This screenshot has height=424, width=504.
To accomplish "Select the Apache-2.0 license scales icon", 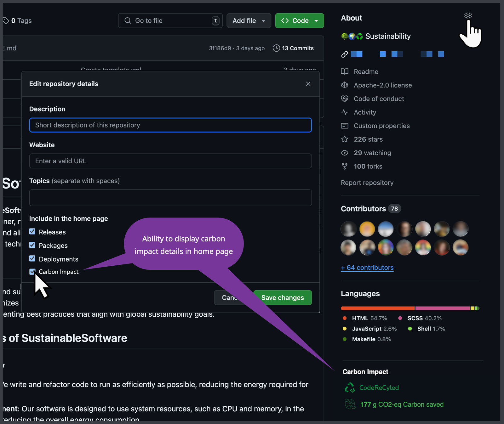I will point(345,85).
